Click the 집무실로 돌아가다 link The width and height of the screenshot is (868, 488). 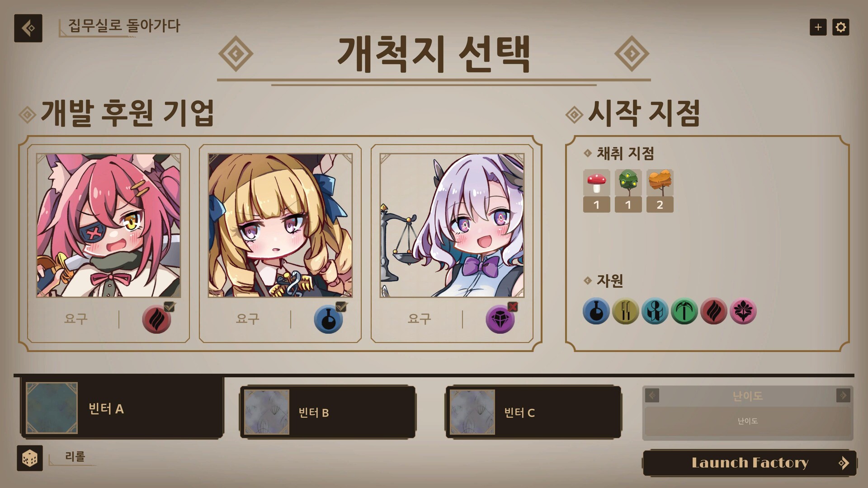[x=124, y=25]
